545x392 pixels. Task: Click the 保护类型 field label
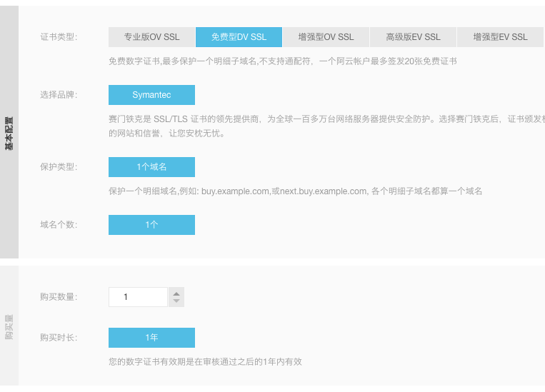pyautogui.click(x=59, y=167)
